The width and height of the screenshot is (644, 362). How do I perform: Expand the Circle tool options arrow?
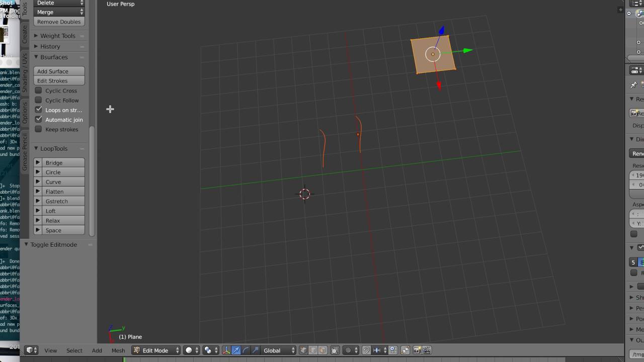(38, 172)
